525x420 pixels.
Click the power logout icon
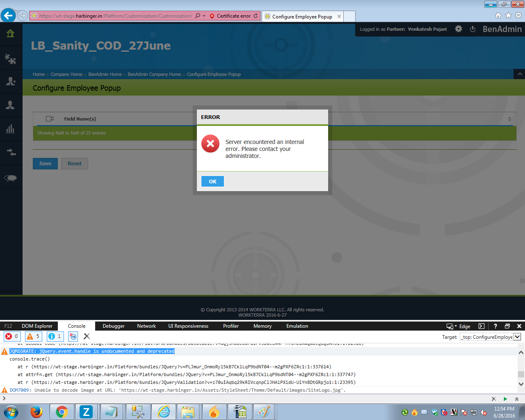[x=472, y=29]
